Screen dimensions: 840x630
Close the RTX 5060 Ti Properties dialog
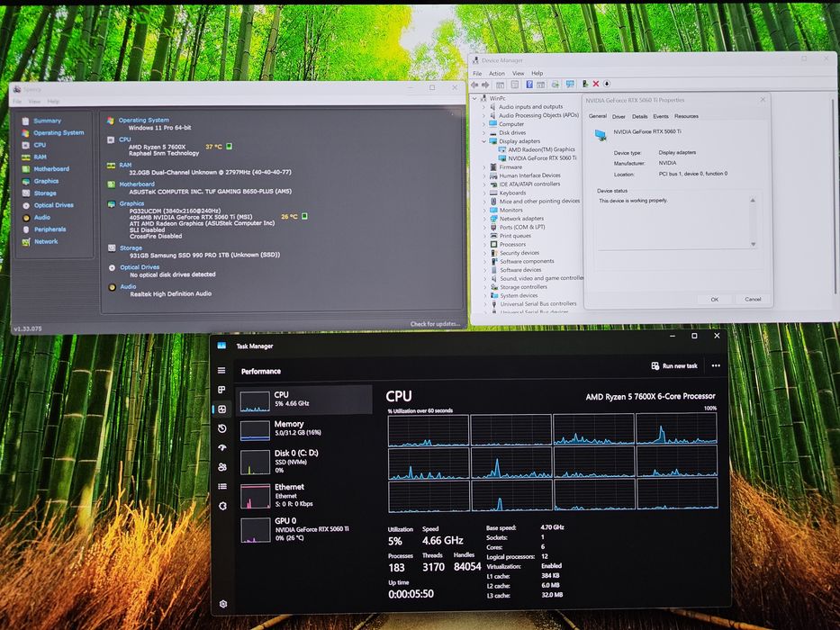(763, 100)
